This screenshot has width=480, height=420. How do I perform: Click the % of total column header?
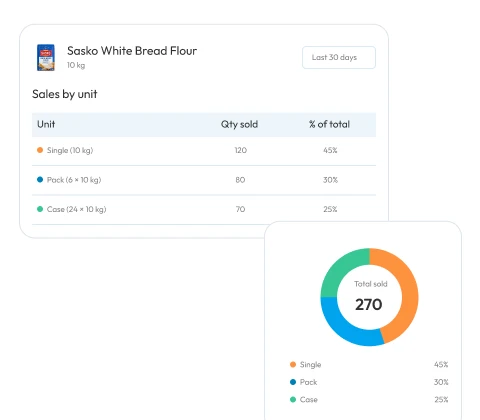(329, 124)
